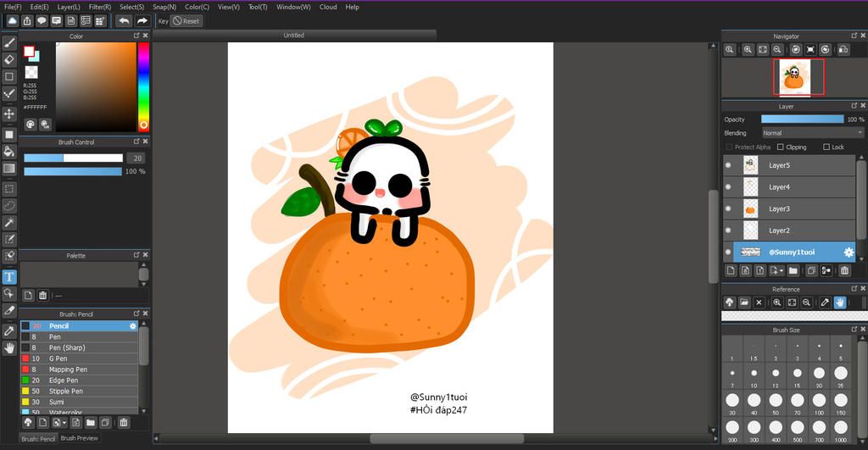The width and height of the screenshot is (868, 450).
Task: Undock the Brush Size panel
Action: [x=854, y=330]
